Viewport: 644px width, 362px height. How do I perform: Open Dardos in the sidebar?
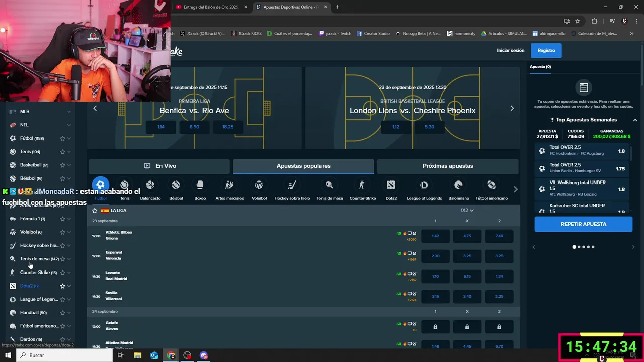[x=31, y=339]
